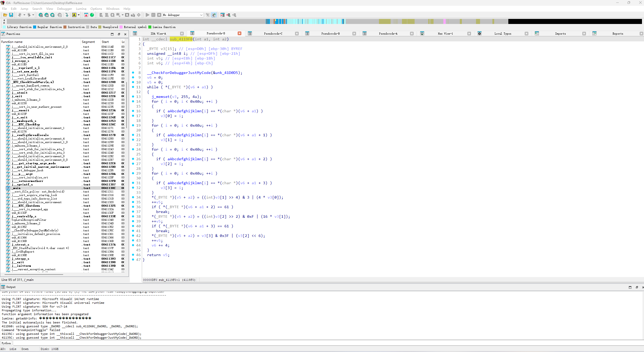644x352 pixels.
Task: Open the No debugger dropdown
Action: [183, 15]
